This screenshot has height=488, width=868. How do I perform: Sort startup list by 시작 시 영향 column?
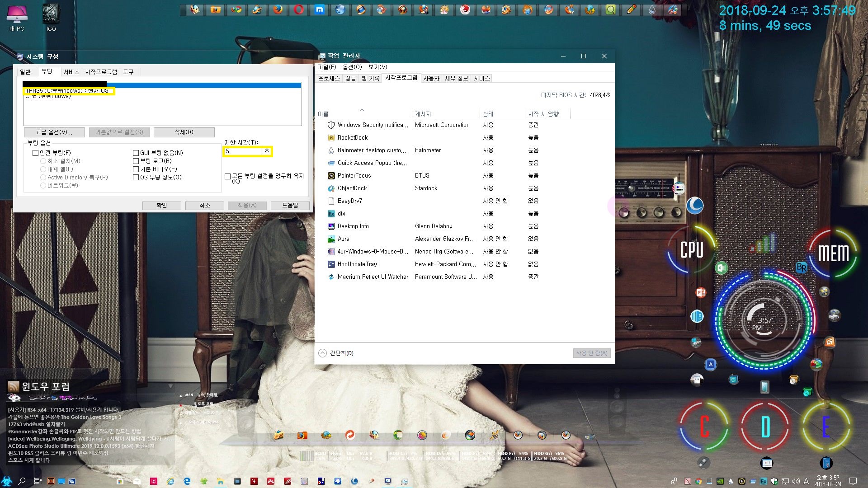547,114
